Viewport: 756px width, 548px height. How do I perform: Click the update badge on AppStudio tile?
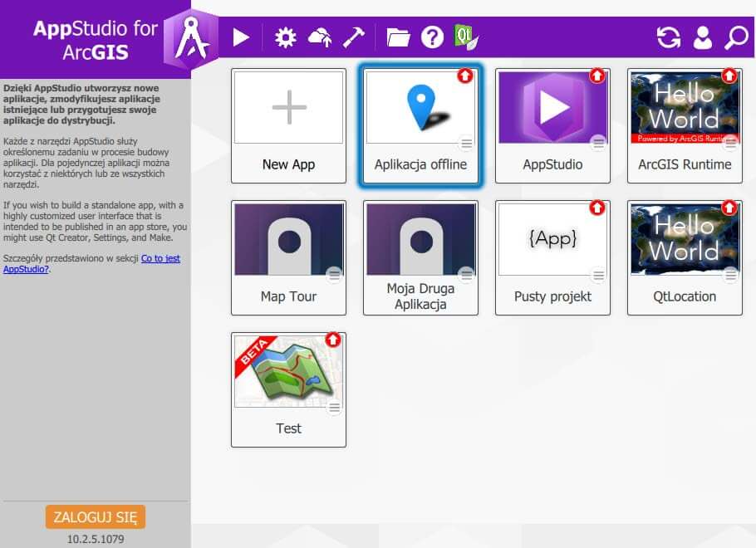point(597,76)
